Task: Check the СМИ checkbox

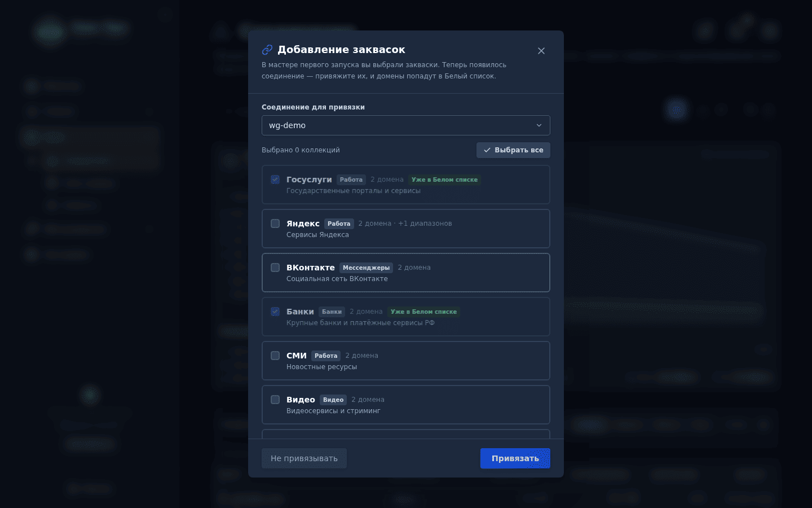Action: pos(275,356)
